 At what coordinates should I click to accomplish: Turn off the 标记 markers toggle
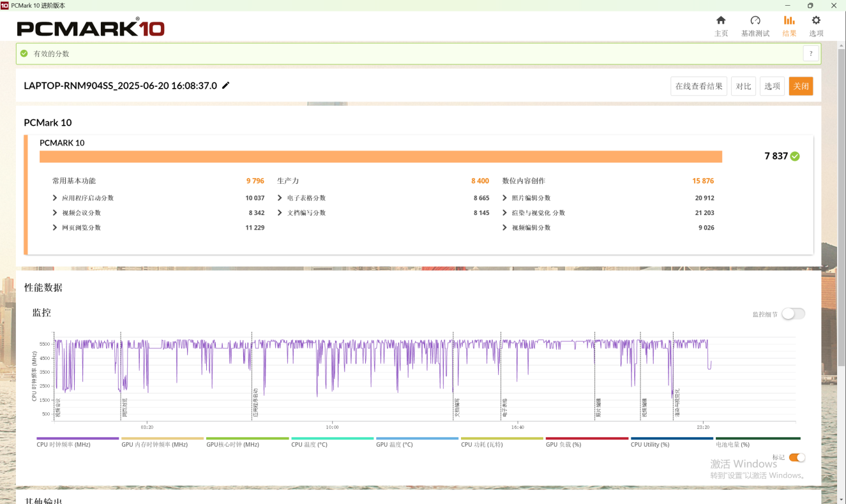[x=797, y=457]
